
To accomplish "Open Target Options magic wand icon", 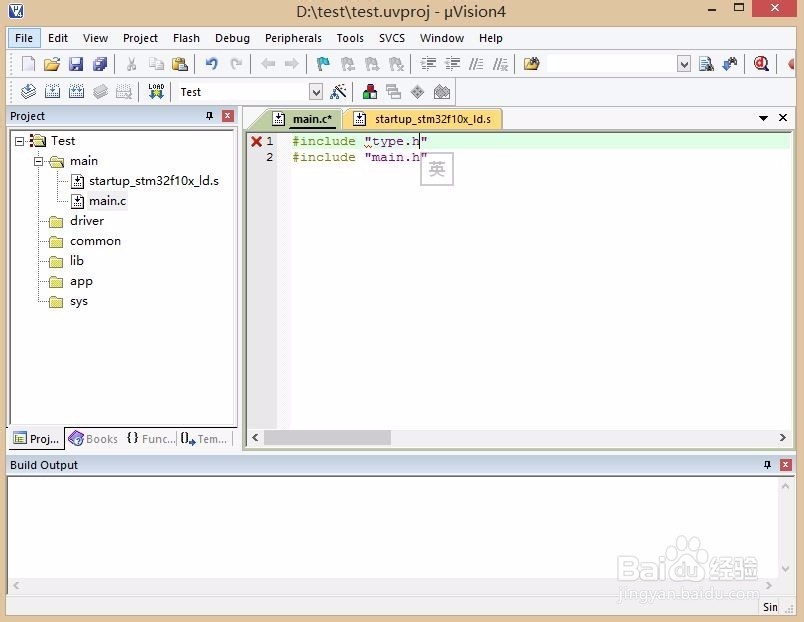I will (338, 92).
